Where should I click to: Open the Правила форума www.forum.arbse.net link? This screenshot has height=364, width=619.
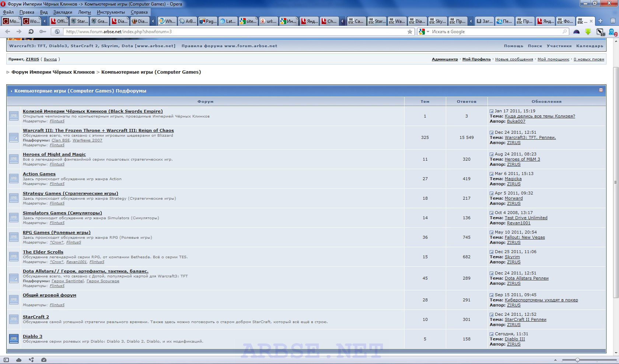click(x=230, y=46)
